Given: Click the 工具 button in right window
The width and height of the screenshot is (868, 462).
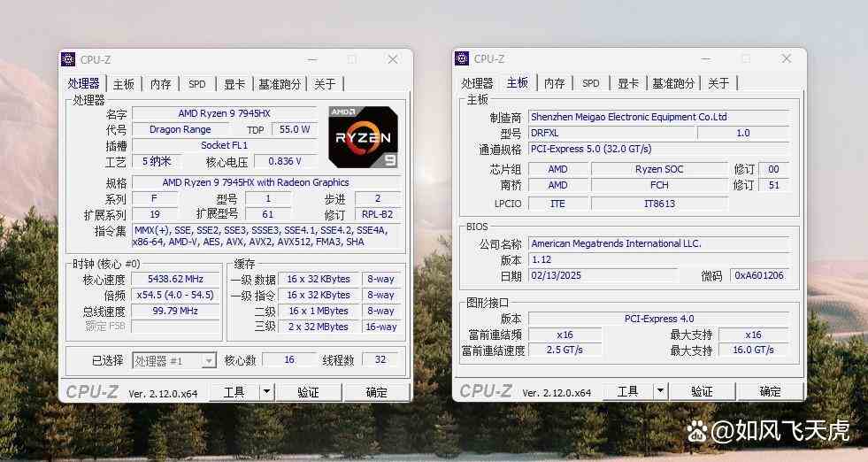Looking at the screenshot, I should [627, 392].
